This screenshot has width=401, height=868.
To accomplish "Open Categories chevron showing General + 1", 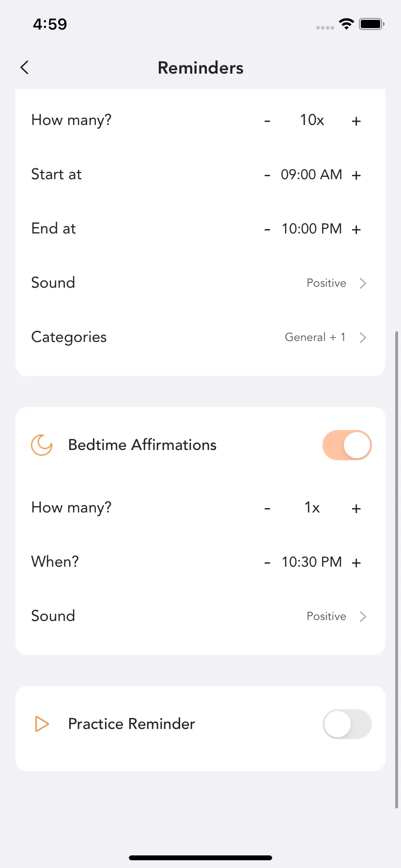I will [x=363, y=338].
